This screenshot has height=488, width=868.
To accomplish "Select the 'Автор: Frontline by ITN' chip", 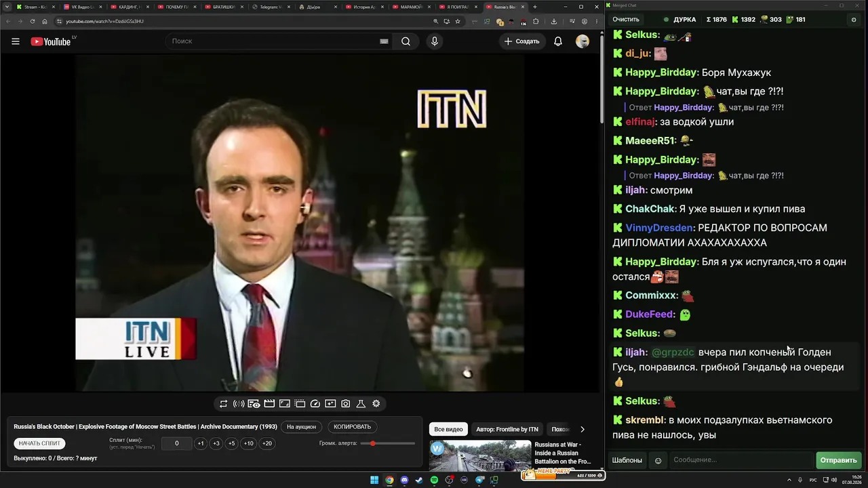I will 507,429.
